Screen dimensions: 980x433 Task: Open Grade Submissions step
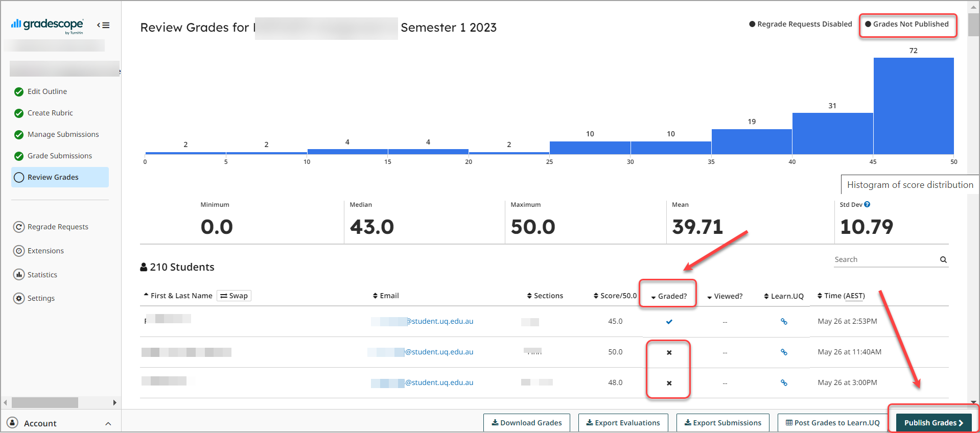coord(60,156)
